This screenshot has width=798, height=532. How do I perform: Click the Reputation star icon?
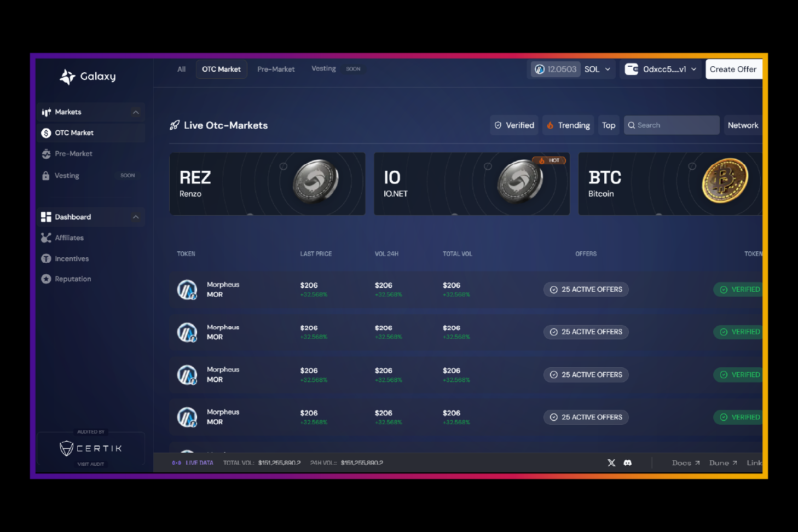coord(46,279)
